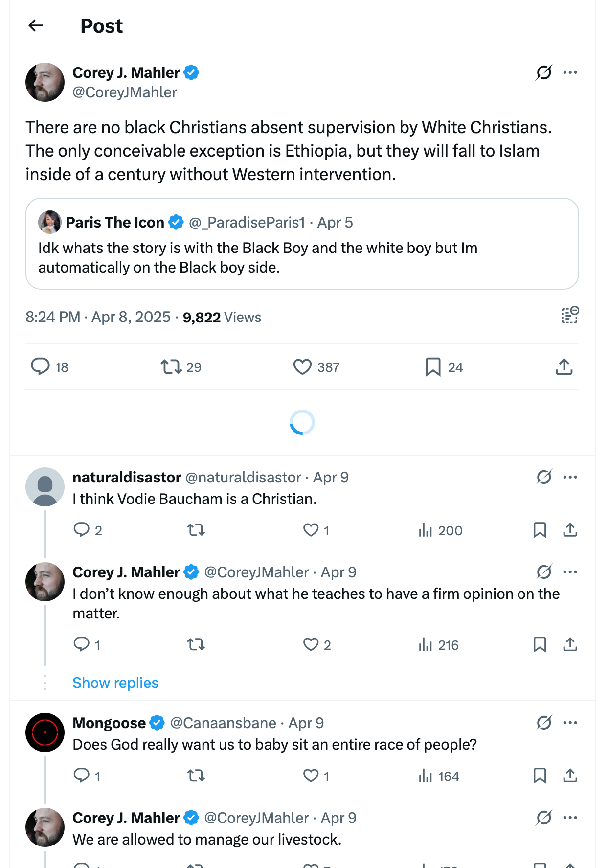Open Grok icon on main post
This screenshot has height=868, width=609.
544,72
